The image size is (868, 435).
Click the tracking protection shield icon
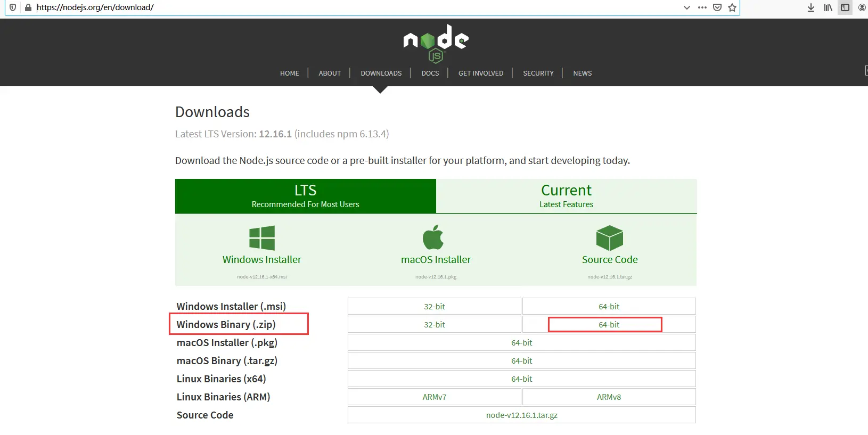click(13, 7)
